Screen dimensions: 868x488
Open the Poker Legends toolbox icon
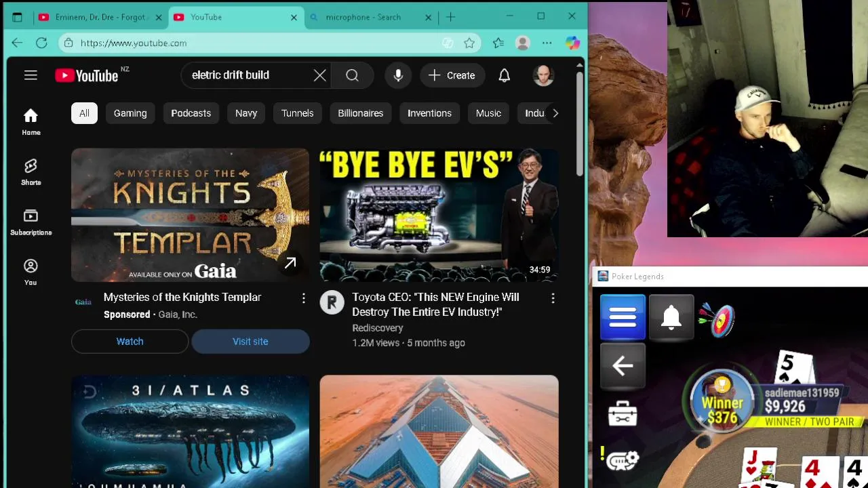[x=623, y=413]
